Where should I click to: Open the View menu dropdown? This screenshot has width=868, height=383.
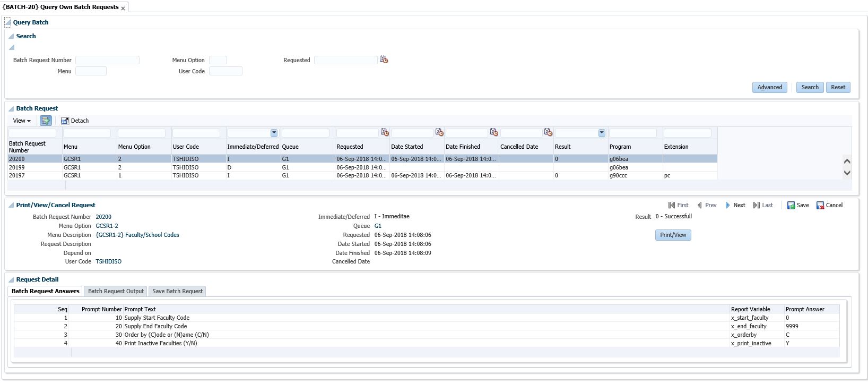click(x=22, y=121)
